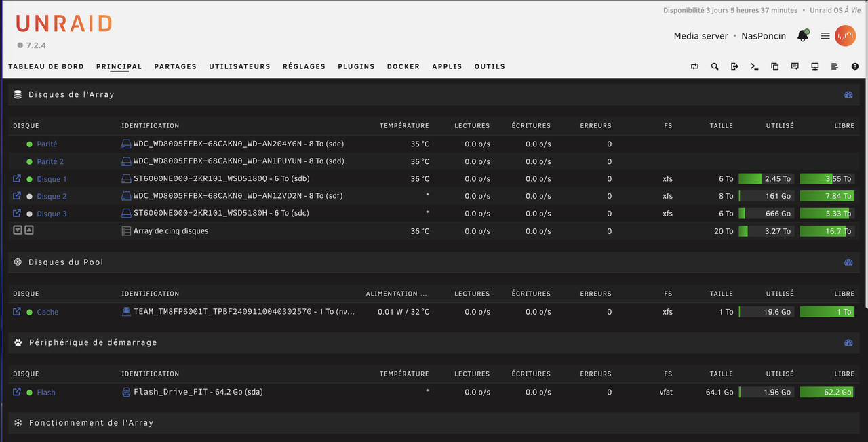The image size is (868, 442).
Task: Spin down all disks arrow button
Action: coord(18,230)
